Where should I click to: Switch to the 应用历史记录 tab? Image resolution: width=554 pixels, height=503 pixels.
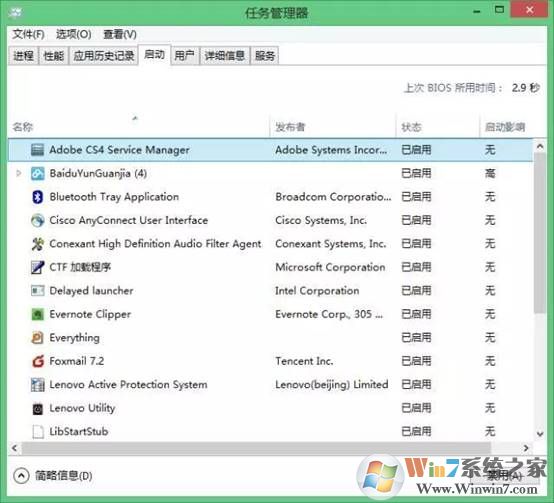[x=104, y=56]
